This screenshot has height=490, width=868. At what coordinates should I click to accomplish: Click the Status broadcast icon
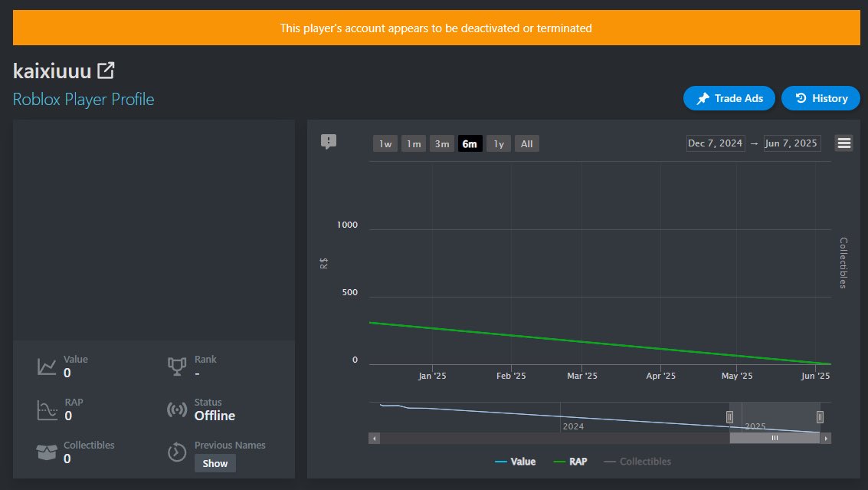(177, 409)
